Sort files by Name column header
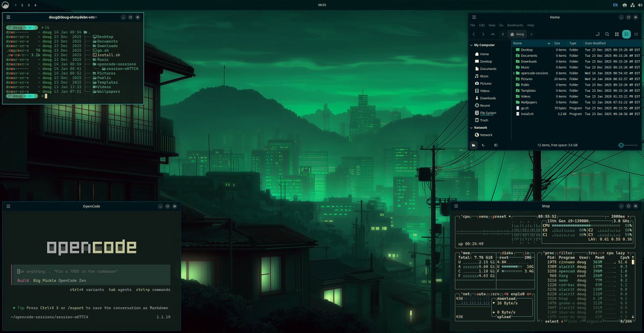 (x=531, y=43)
